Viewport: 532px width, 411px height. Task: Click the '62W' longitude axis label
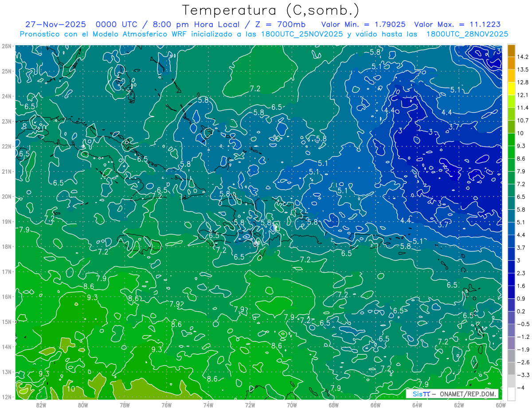458,405
